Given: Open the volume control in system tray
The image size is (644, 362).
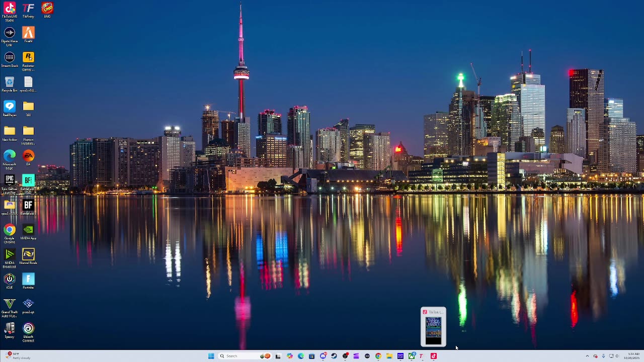Looking at the screenshot, I should click(x=617, y=356).
